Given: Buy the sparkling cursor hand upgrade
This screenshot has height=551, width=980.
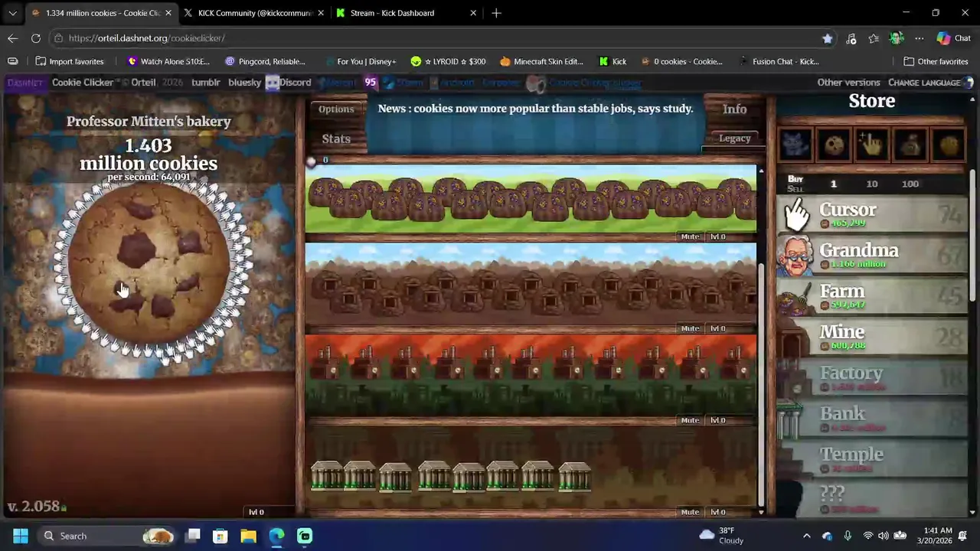Looking at the screenshot, I should point(872,144).
